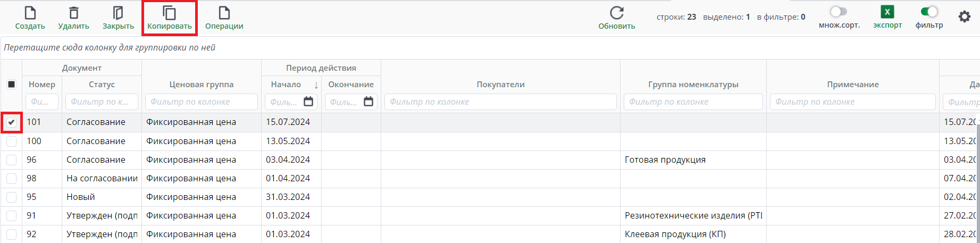
Task: Sort by the Ценовая группа column header
Action: pos(201,85)
